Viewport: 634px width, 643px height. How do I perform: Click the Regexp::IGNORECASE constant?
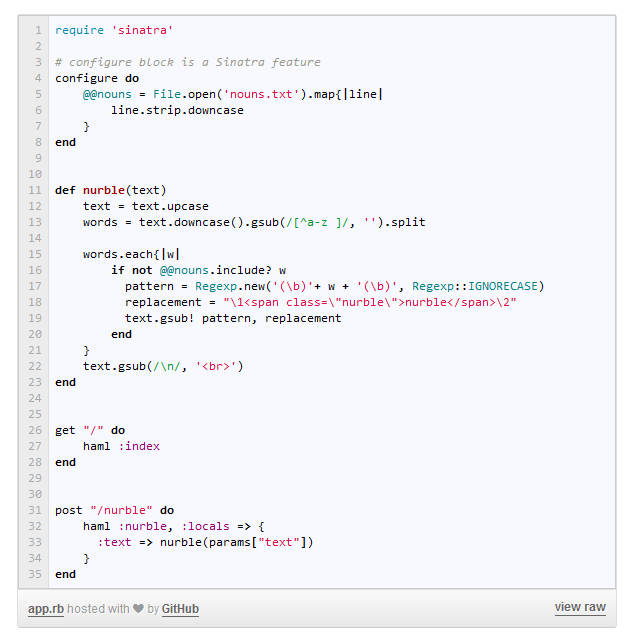pyautogui.click(x=478, y=286)
